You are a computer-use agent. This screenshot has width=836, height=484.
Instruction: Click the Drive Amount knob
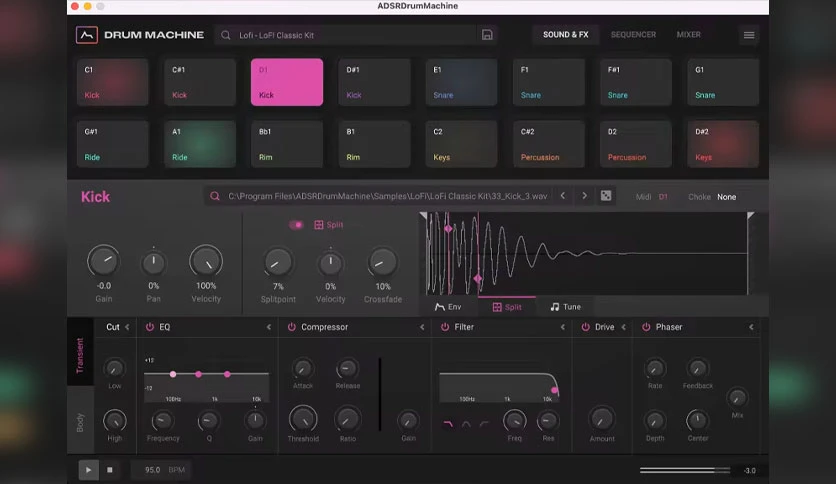[602, 420]
